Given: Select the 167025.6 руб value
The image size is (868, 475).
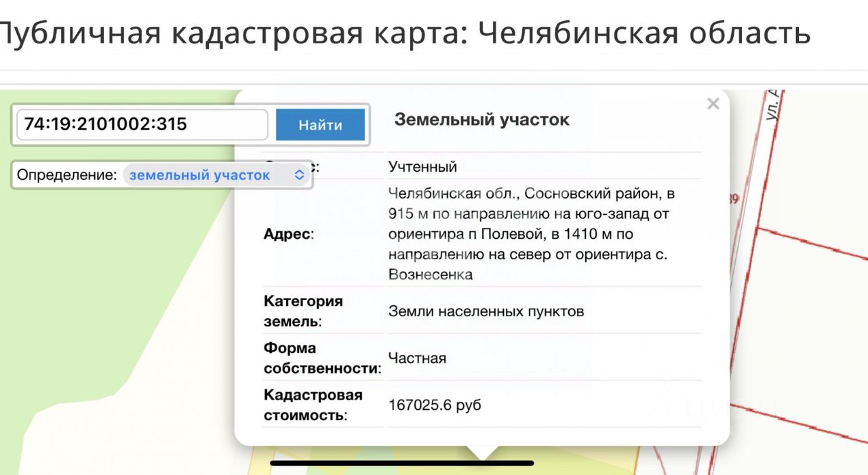Looking at the screenshot, I should coord(435,405).
